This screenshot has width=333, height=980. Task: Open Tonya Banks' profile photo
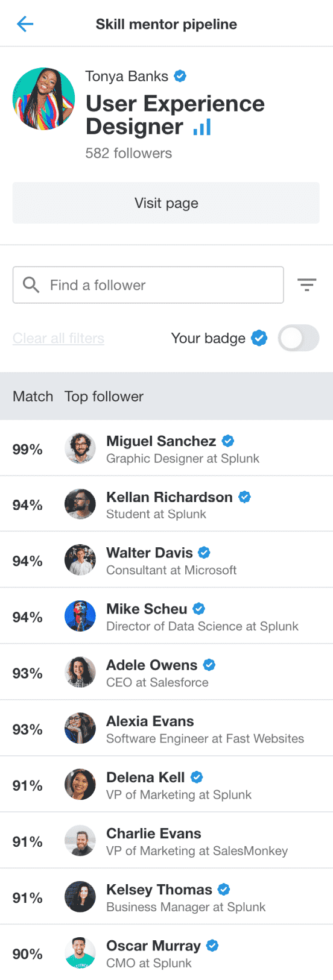tap(44, 99)
